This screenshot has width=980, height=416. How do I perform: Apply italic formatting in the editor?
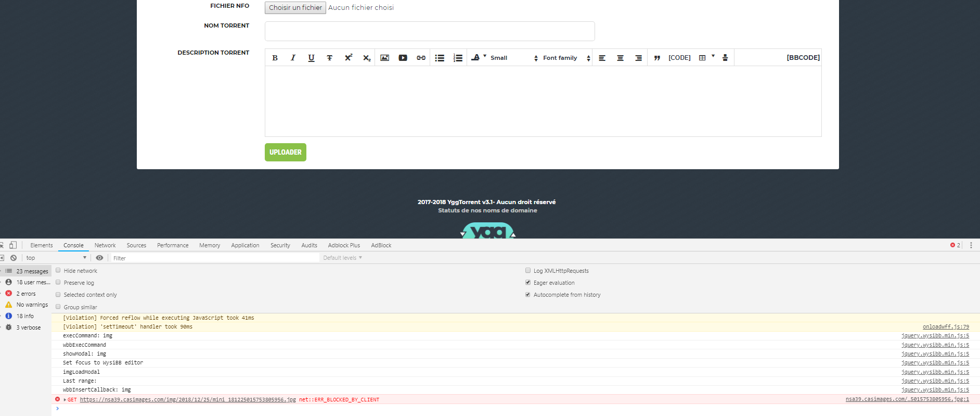293,58
